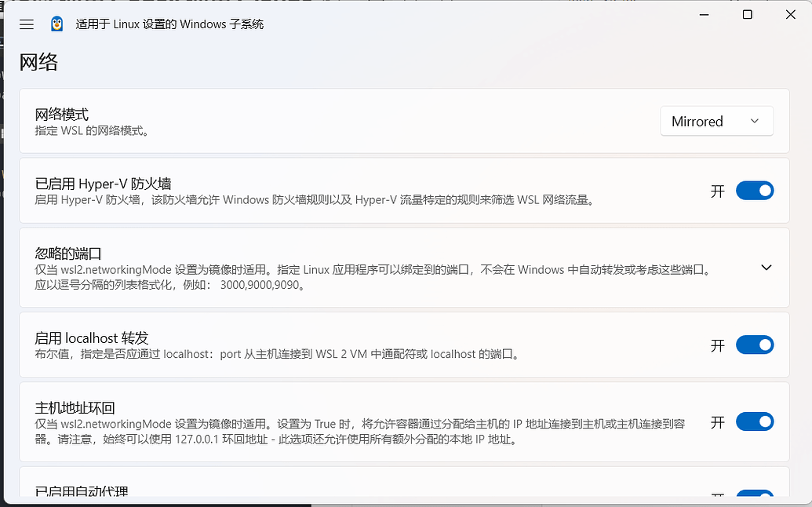
Task: Disable the 启用 localhost 转发 toggle
Action: [755, 345]
